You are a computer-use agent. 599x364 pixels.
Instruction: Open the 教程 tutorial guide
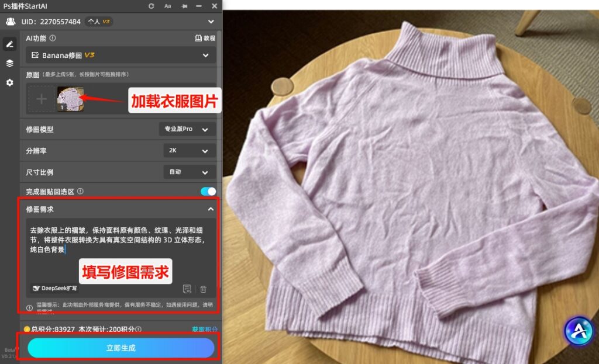click(206, 38)
